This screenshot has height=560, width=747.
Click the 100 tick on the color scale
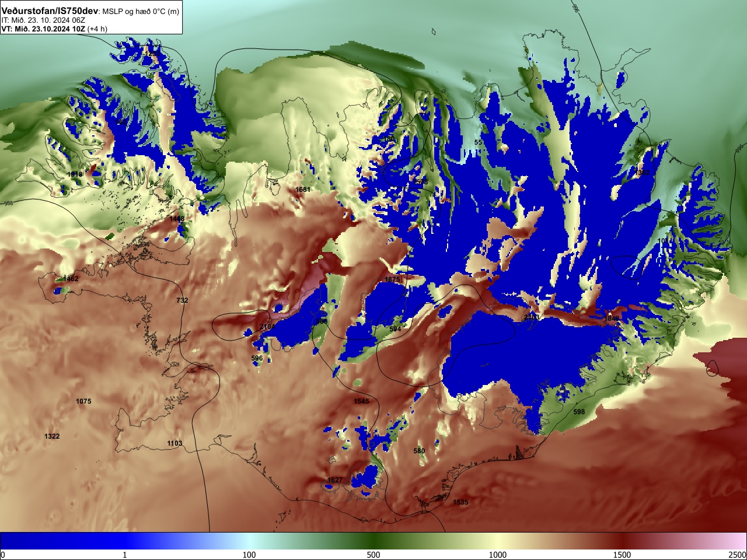click(249, 555)
